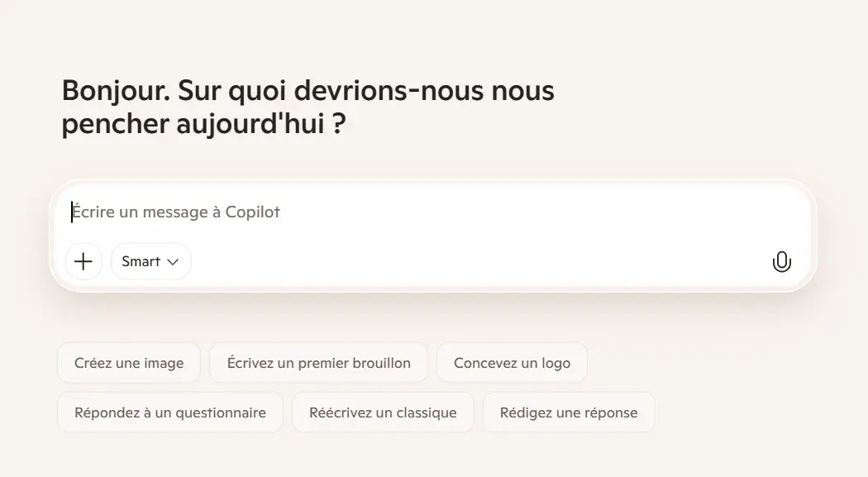Click 'Réécrivez un classique'
The height and width of the screenshot is (477, 868).
point(382,412)
